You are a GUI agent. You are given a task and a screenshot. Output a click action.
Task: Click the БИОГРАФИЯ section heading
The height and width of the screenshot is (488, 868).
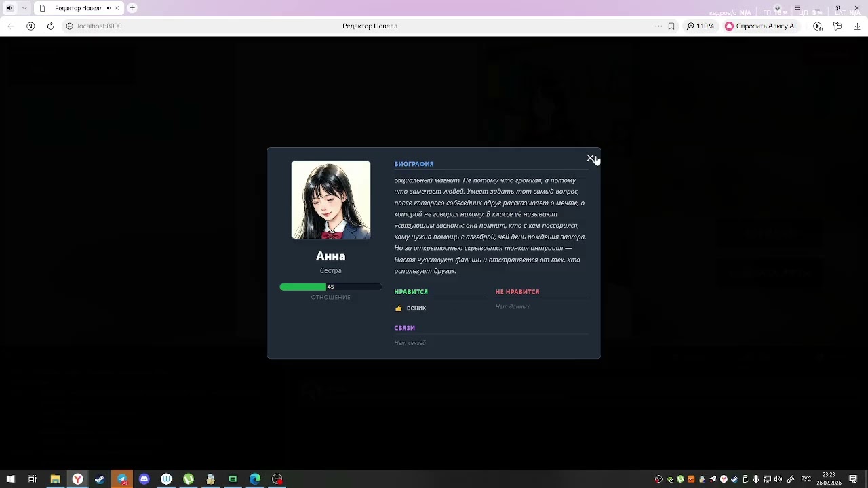click(x=414, y=164)
